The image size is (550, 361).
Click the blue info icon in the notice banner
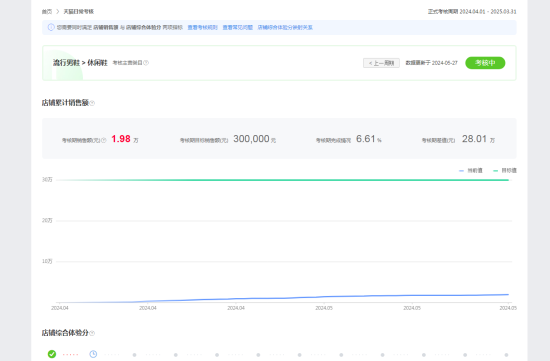[x=51, y=27]
